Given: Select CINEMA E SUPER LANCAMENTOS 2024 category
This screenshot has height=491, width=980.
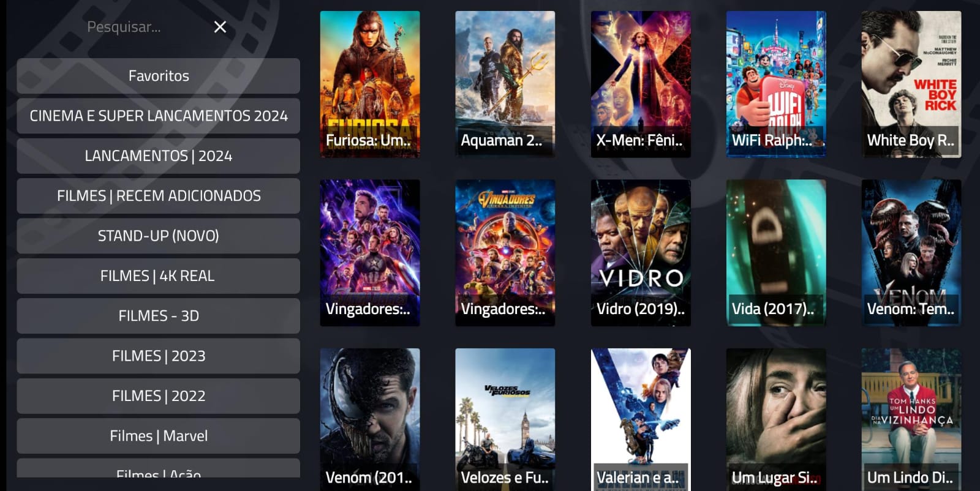Looking at the screenshot, I should coord(159,116).
